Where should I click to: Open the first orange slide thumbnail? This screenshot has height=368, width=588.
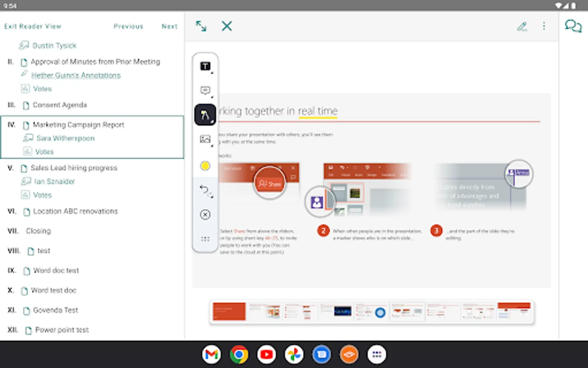(229, 312)
